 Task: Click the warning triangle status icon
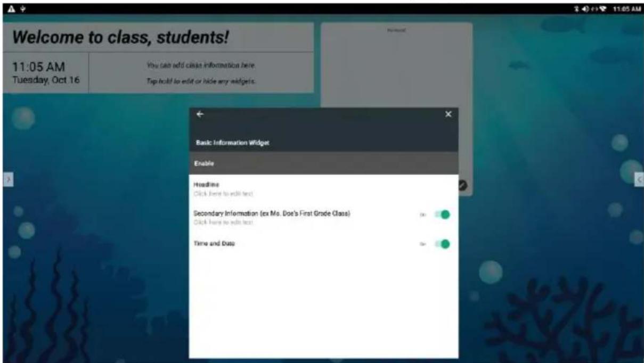click(10, 10)
